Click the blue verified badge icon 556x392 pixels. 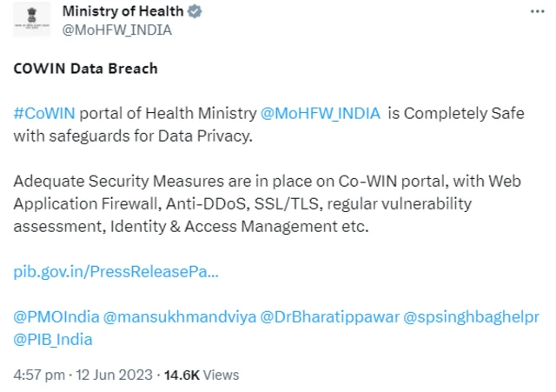click(x=195, y=11)
